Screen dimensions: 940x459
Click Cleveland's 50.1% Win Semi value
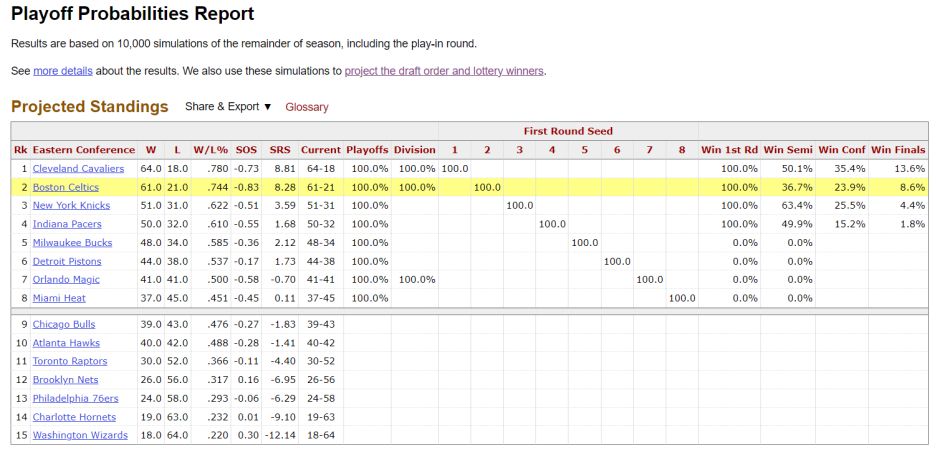pos(796,168)
